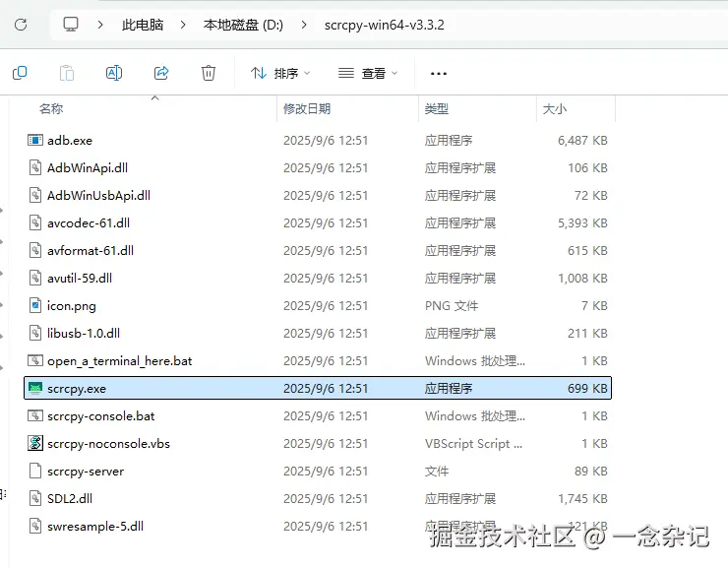Expand chevron after 此电脑 in breadcrumb
The height and width of the screenshot is (568, 728).
(183, 25)
